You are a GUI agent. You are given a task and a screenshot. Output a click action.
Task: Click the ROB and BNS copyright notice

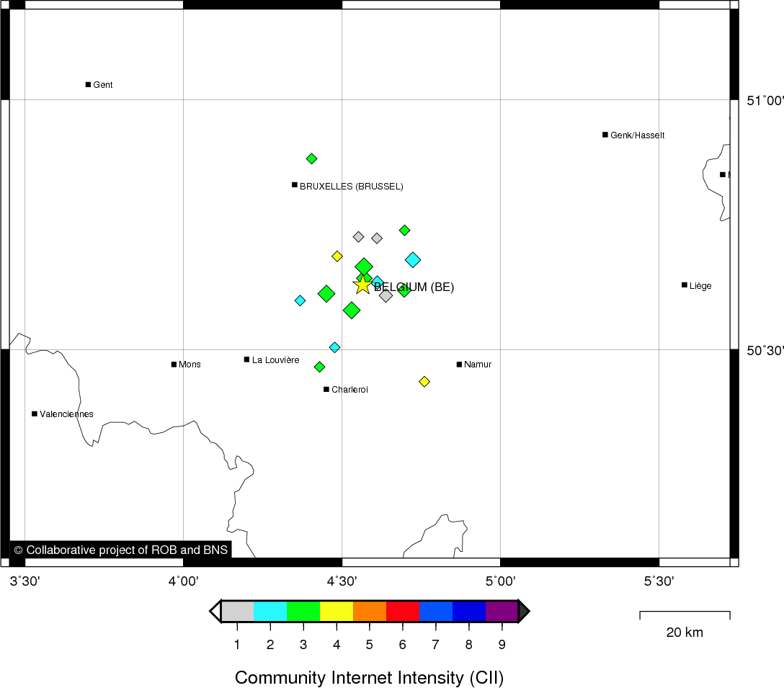pyautogui.click(x=120, y=550)
